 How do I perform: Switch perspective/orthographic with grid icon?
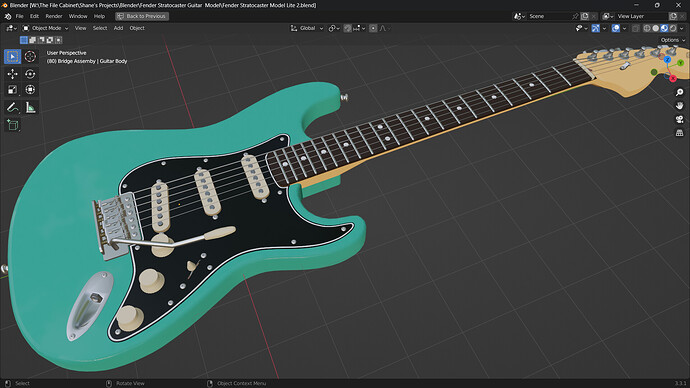[x=679, y=133]
